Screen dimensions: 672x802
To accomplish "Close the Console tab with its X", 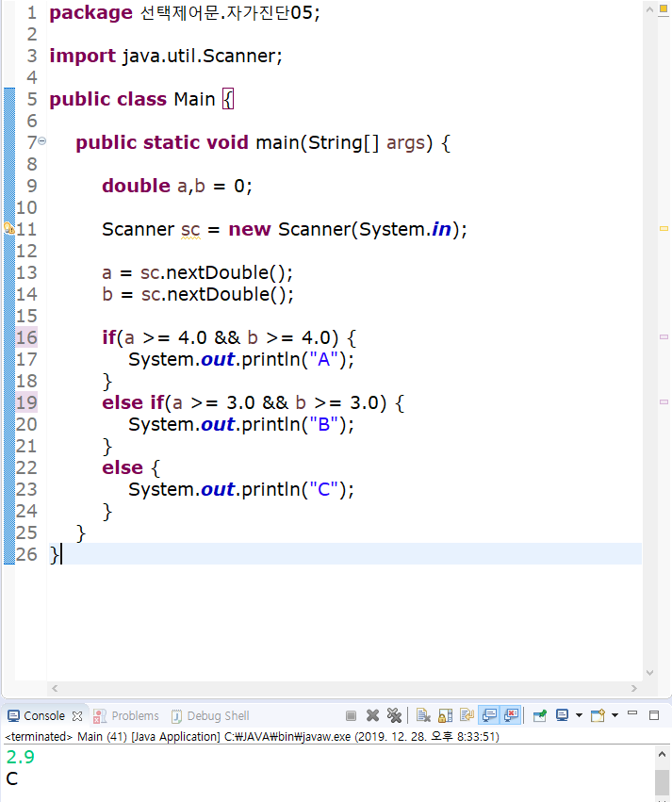I will (x=77, y=716).
